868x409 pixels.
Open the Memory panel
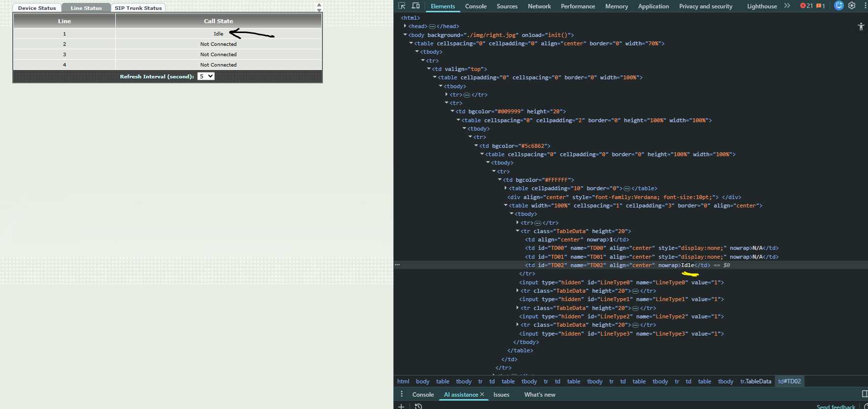[617, 6]
